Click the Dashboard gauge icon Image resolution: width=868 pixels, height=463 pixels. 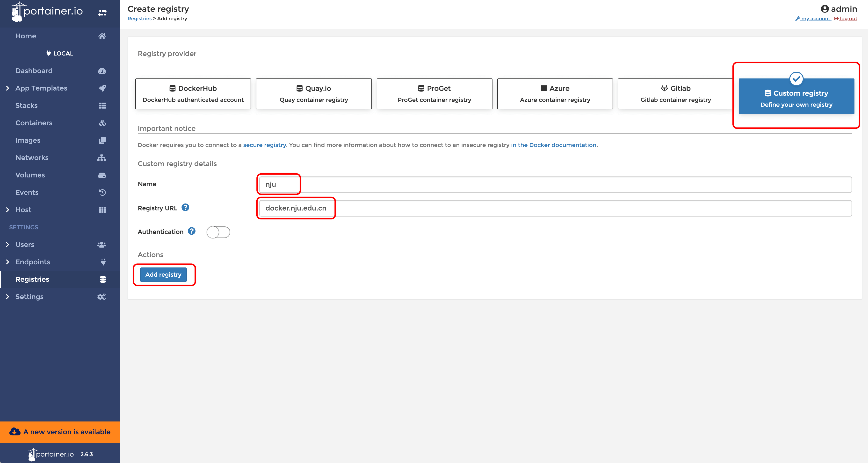click(x=102, y=71)
